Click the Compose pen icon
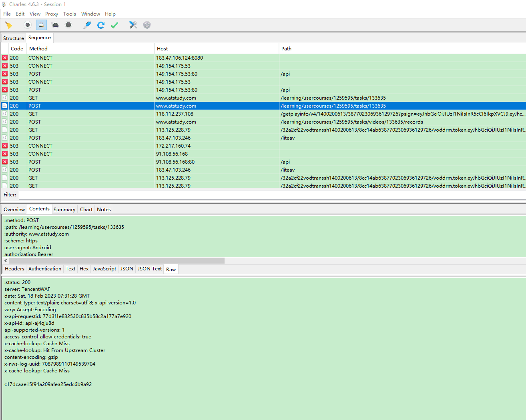The height and width of the screenshot is (420, 526). [x=87, y=25]
